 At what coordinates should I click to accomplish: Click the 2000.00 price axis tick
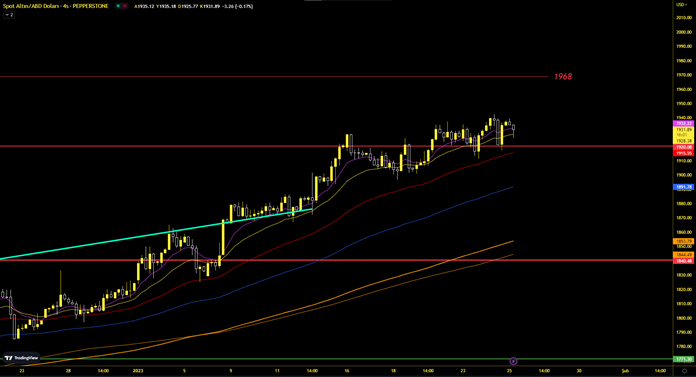(684, 32)
